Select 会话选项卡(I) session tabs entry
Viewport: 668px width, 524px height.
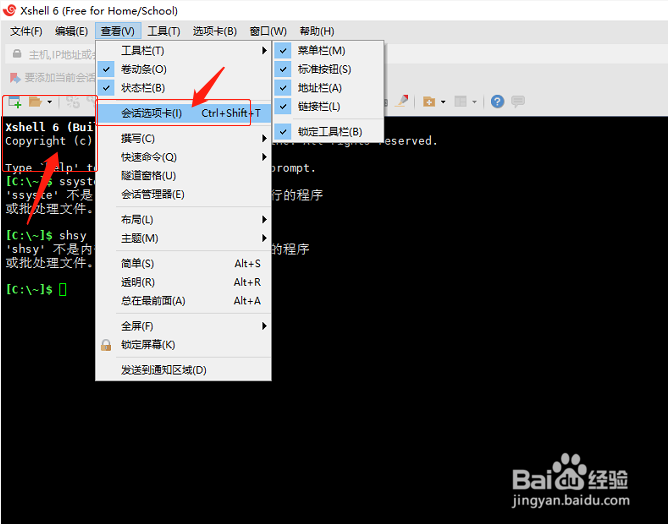point(184,113)
